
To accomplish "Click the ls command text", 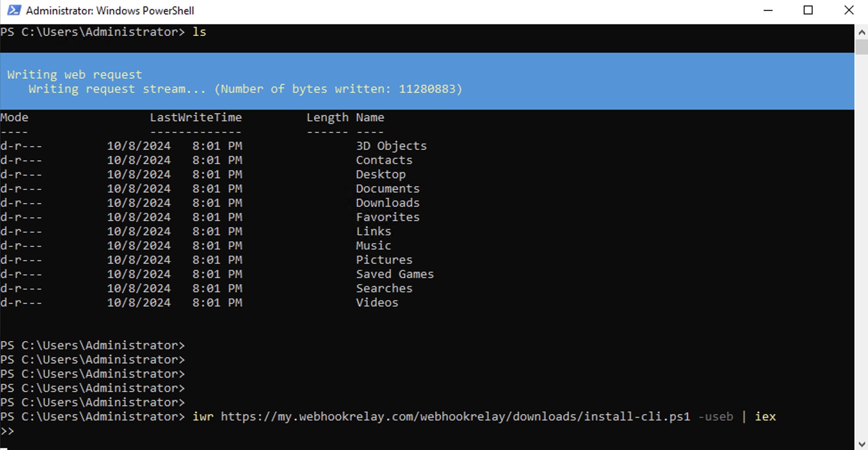I will pyautogui.click(x=199, y=32).
